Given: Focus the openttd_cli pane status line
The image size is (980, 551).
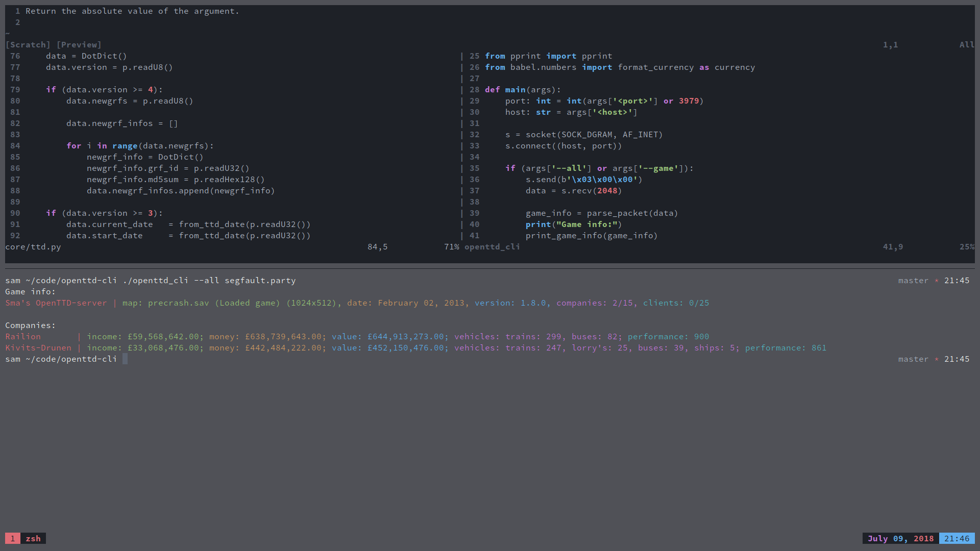Looking at the screenshot, I should 492,247.
